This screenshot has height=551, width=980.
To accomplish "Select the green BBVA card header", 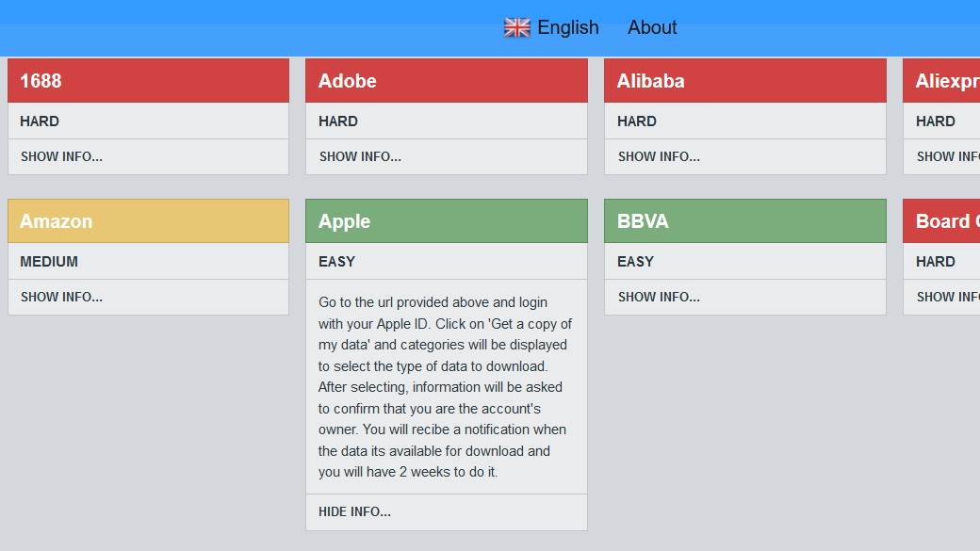I will (744, 221).
